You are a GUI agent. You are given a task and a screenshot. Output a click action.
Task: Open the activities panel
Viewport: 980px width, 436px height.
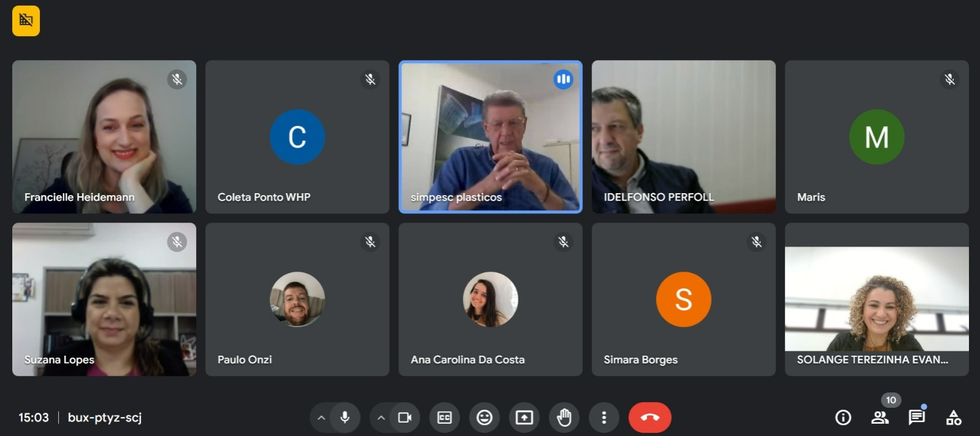[954, 418]
